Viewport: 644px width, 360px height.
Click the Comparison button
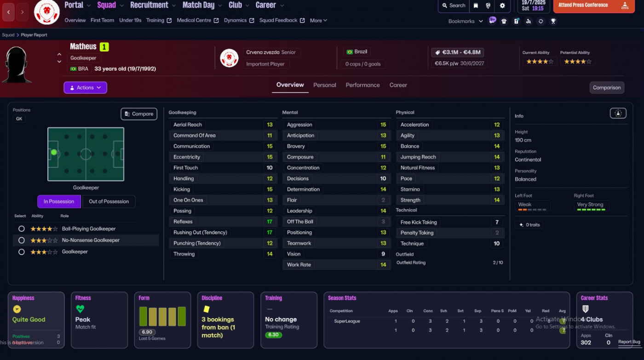[606, 87]
